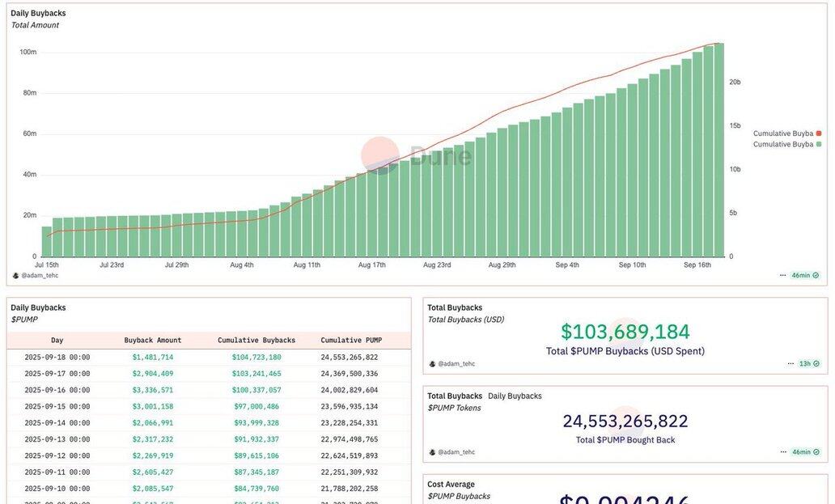Click the $89,615,106 cumulative buybacks cell
835x504 pixels.
click(256, 456)
